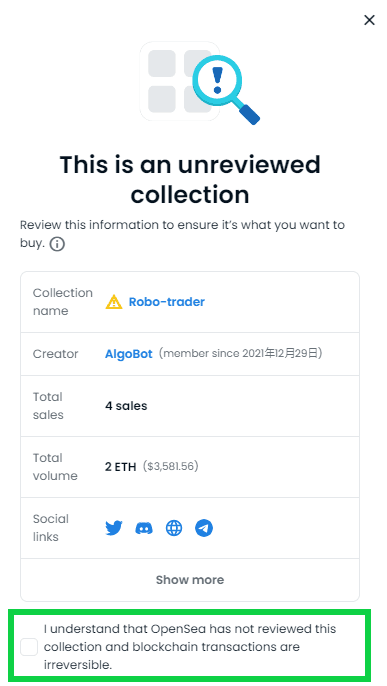Open the AlgoBot creator profile

click(x=129, y=354)
